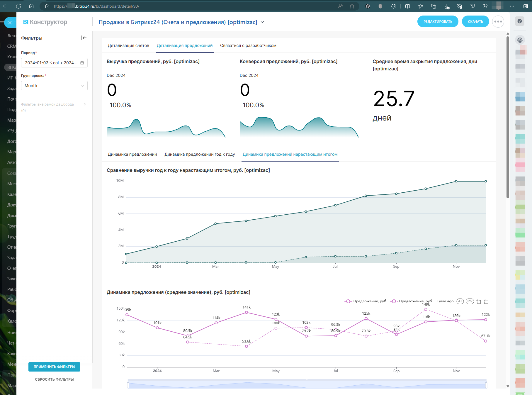The width and height of the screenshot is (532, 395).
Task: Collapse the Фильтры sidebar panel
Action: 84,38
